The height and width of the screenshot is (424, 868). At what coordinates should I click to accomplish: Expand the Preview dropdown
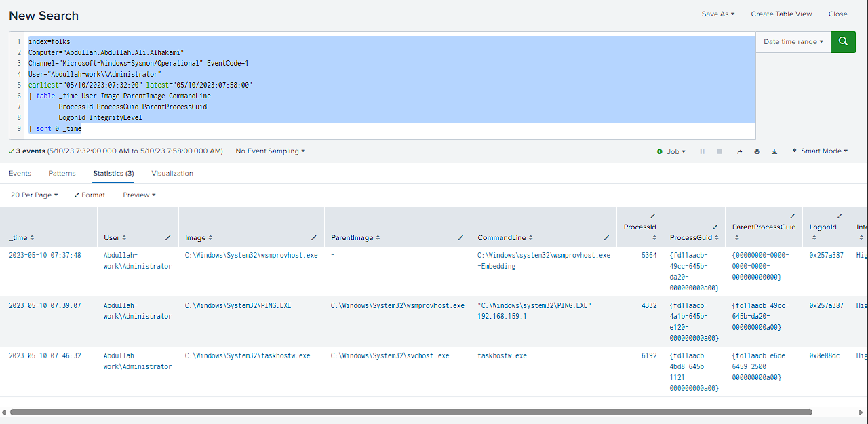(139, 195)
